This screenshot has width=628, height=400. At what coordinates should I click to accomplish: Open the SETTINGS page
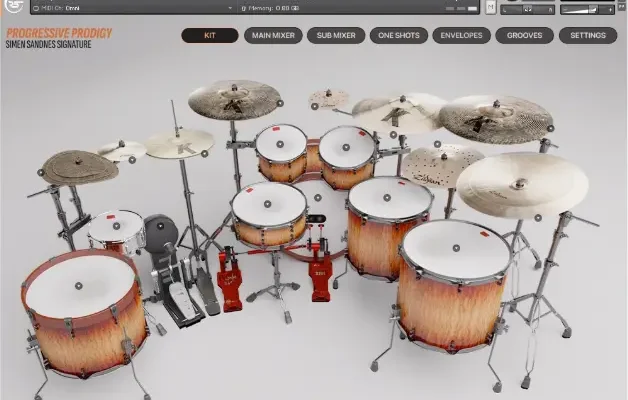point(587,35)
